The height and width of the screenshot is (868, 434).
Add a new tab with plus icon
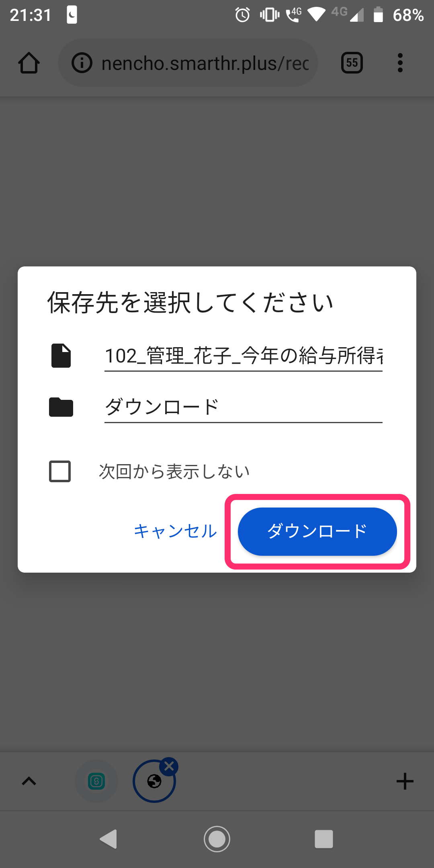405,781
